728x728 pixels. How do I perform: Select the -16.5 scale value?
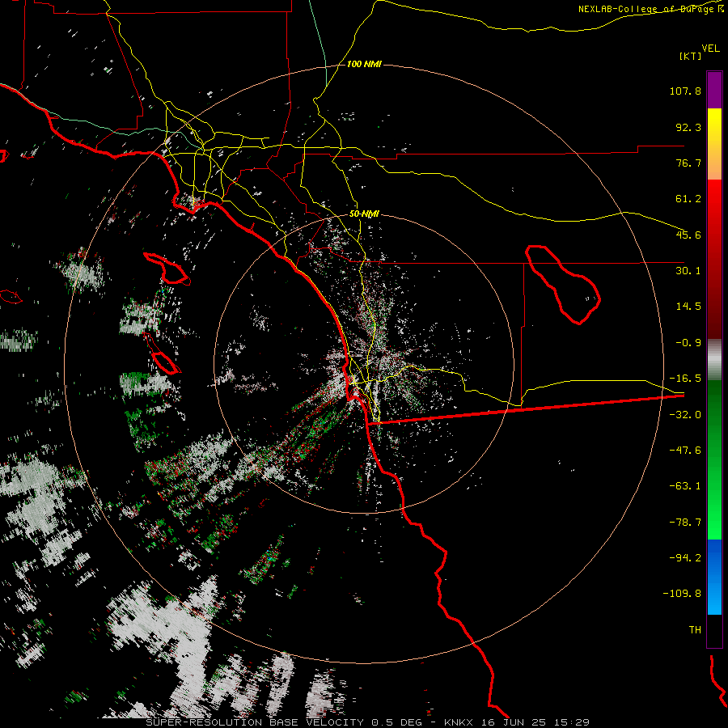pos(685,379)
